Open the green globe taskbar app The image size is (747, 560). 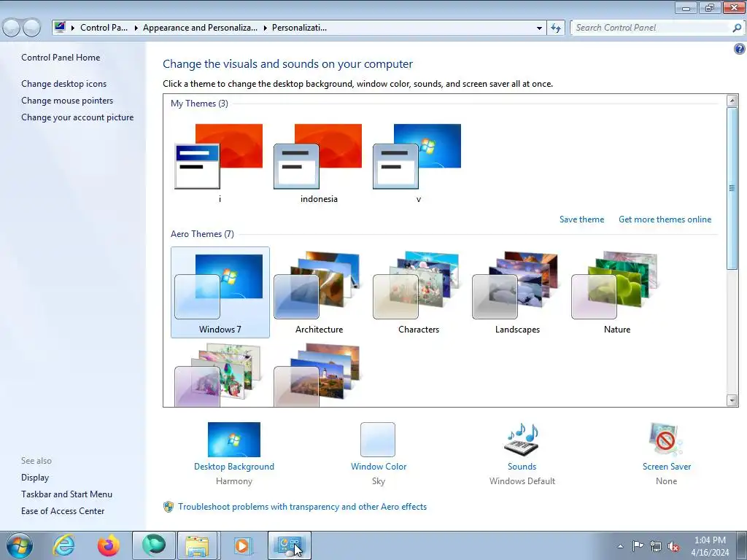(x=153, y=545)
